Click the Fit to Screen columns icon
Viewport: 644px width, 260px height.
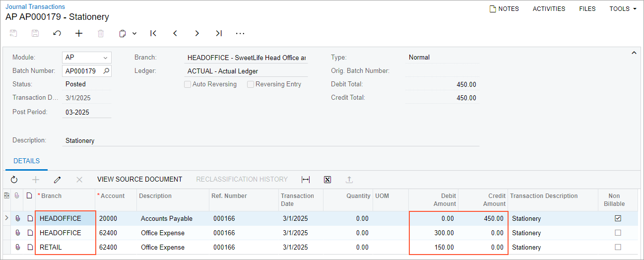coord(306,180)
